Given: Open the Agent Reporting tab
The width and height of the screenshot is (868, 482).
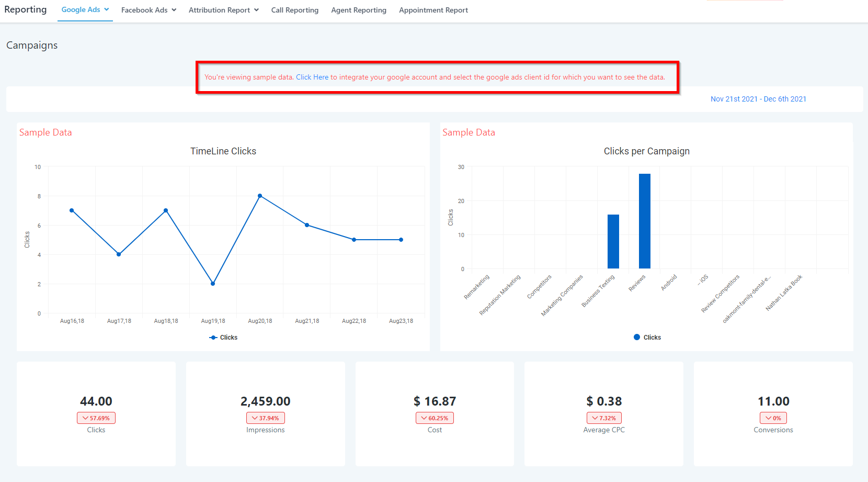Looking at the screenshot, I should pyautogui.click(x=358, y=10).
